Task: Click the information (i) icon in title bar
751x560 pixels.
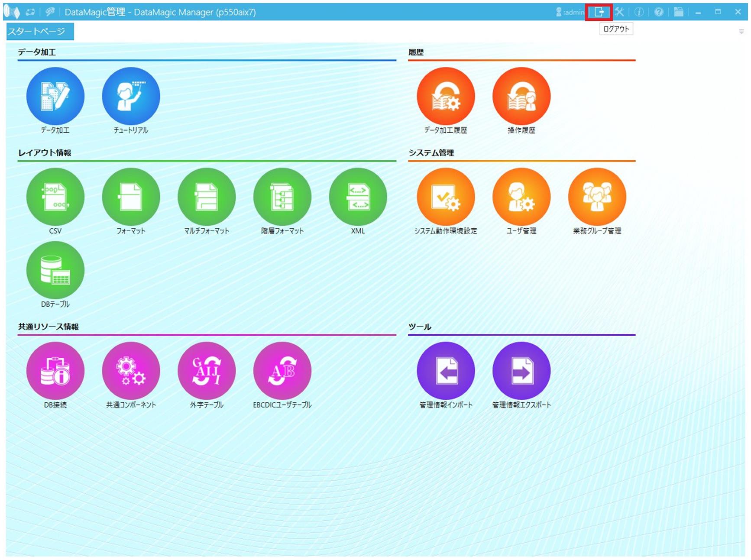Action: (639, 12)
